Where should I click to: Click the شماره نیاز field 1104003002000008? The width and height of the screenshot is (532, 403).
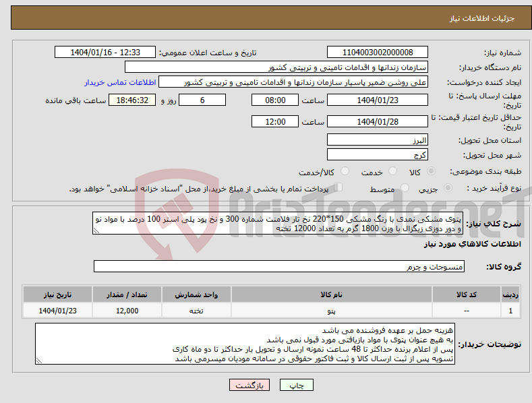click(378, 53)
